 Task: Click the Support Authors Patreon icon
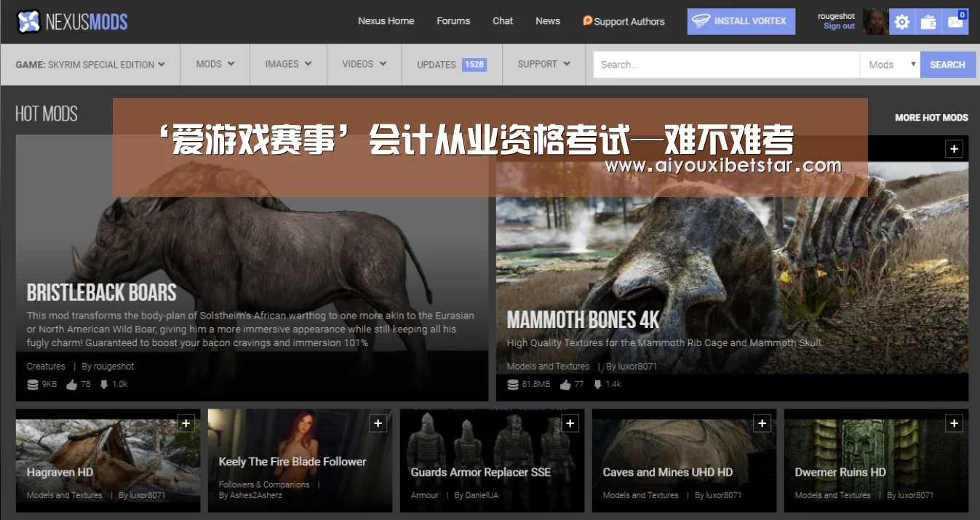tap(587, 20)
